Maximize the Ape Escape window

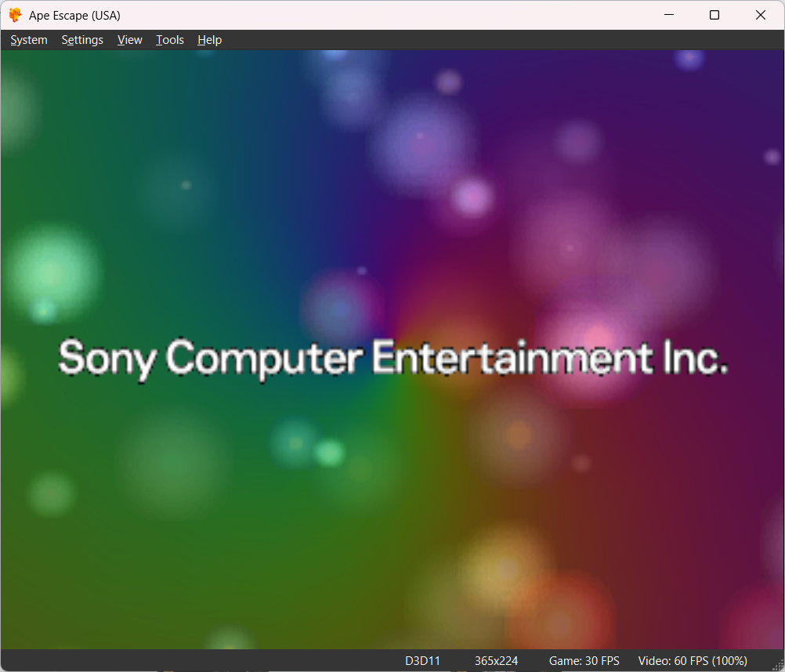coord(714,15)
